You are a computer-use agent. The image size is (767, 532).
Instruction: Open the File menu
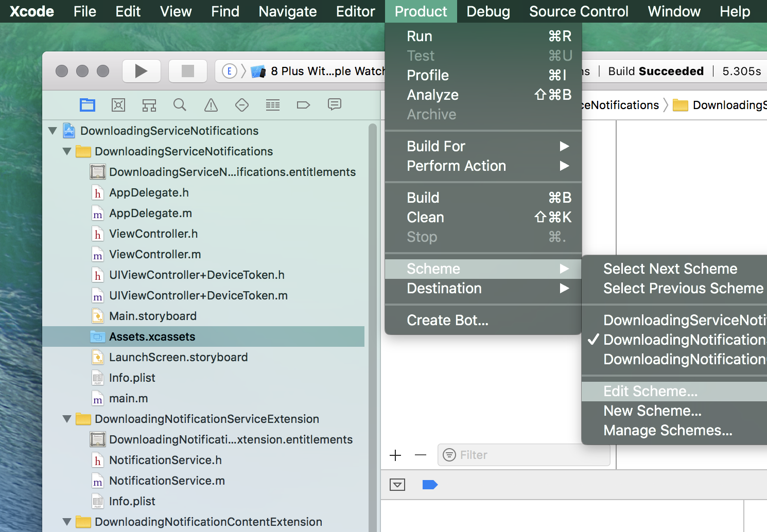[x=85, y=11]
